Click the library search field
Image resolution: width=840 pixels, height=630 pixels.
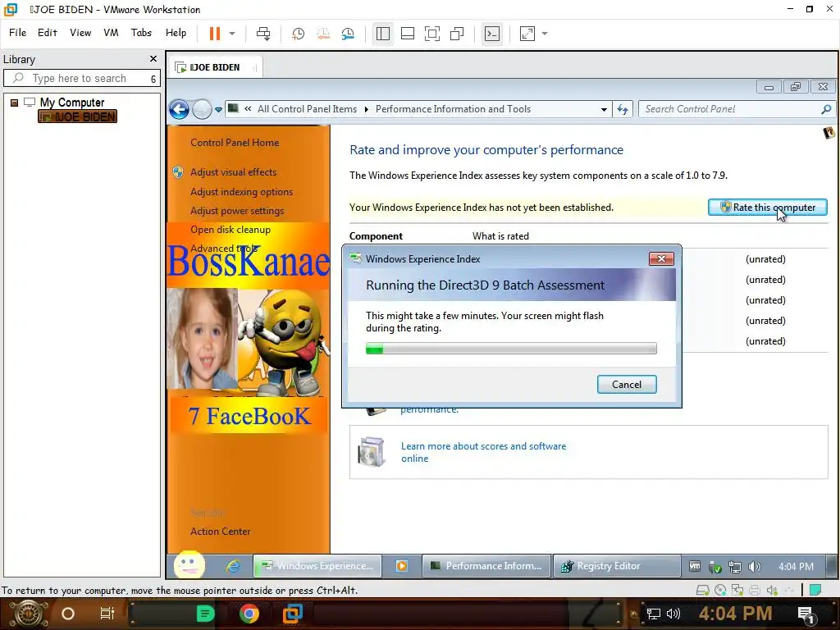(x=82, y=78)
